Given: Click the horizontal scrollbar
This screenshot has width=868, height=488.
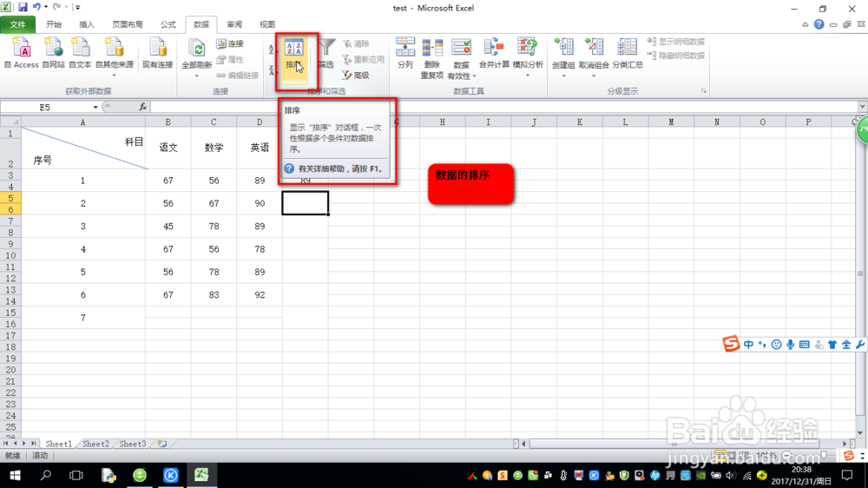Looking at the screenshot, I should click(674, 444).
